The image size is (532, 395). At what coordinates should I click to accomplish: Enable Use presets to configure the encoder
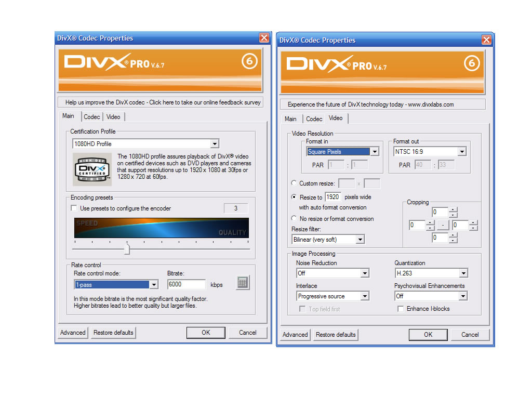(74, 208)
